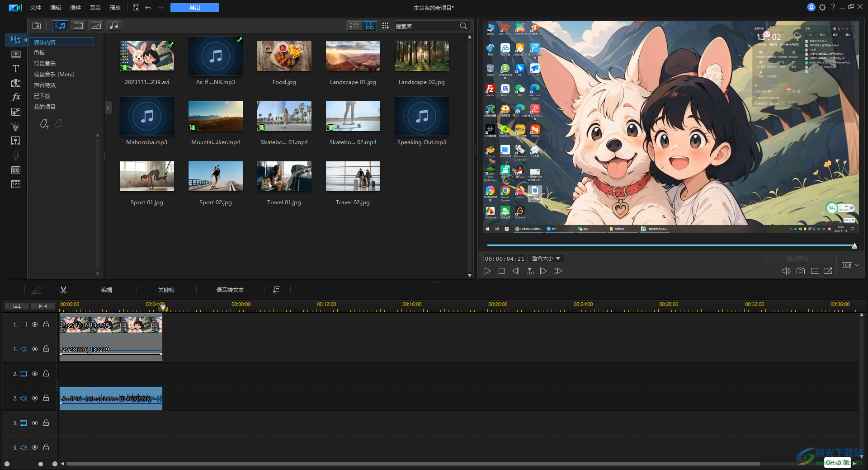Show all media types filter
Screen dimensions: 868x470
(x=60, y=26)
